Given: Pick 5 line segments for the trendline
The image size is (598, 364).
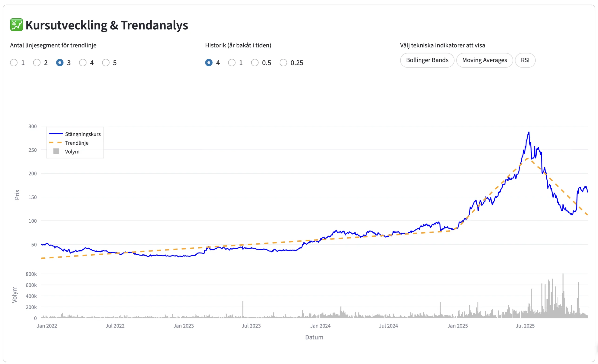Looking at the screenshot, I should click(106, 63).
